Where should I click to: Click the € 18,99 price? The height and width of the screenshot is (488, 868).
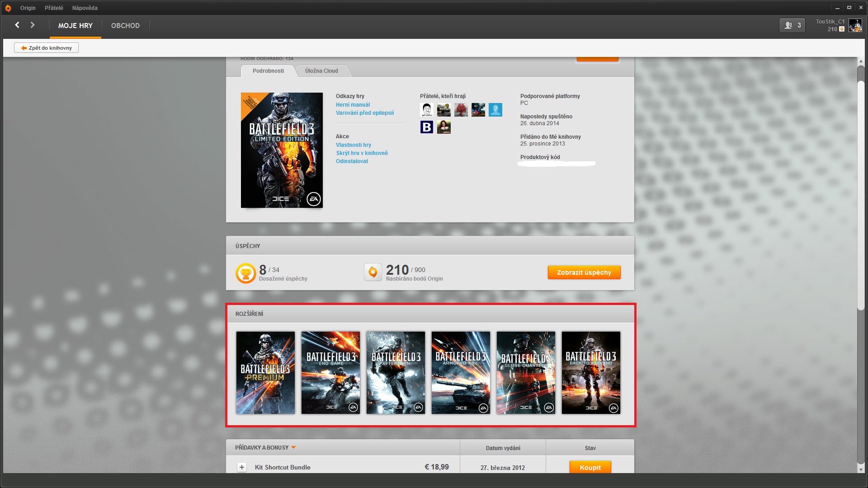point(437,467)
